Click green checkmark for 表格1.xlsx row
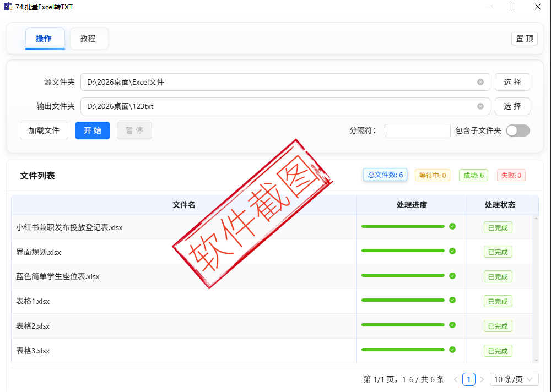 tap(452, 300)
